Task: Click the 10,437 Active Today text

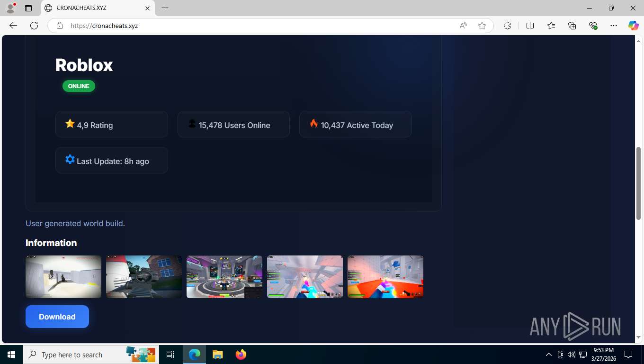Action: pyautogui.click(x=357, y=125)
